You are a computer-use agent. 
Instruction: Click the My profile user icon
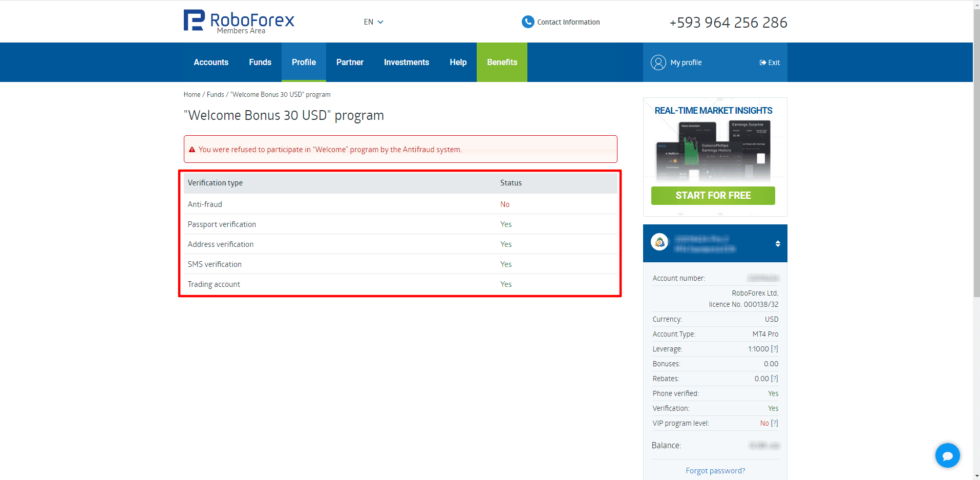point(658,62)
